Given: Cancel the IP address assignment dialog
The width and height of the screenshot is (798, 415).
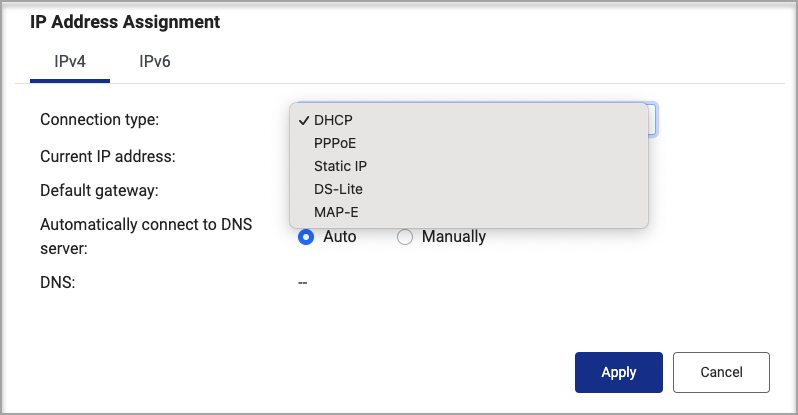Looking at the screenshot, I should [x=721, y=372].
